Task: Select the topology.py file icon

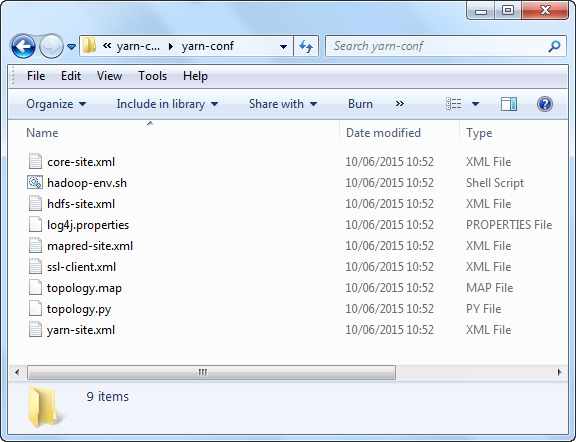Action: 35,308
